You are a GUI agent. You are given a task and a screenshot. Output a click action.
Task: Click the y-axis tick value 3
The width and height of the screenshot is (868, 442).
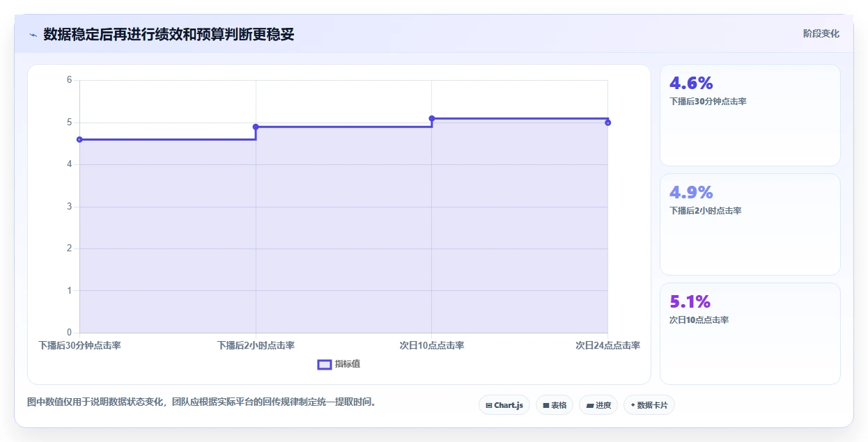69,207
